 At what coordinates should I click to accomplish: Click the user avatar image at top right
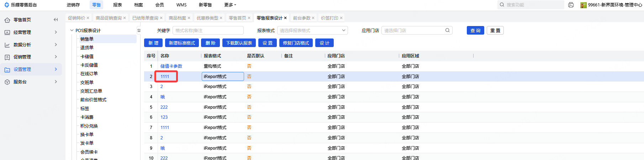[583, 5]
